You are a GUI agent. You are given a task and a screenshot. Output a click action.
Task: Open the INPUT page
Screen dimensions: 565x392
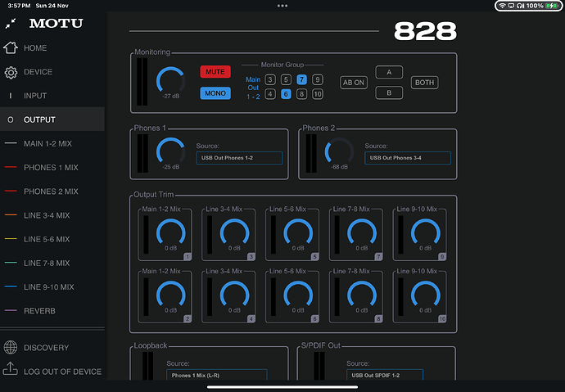[x=52, y=96]
